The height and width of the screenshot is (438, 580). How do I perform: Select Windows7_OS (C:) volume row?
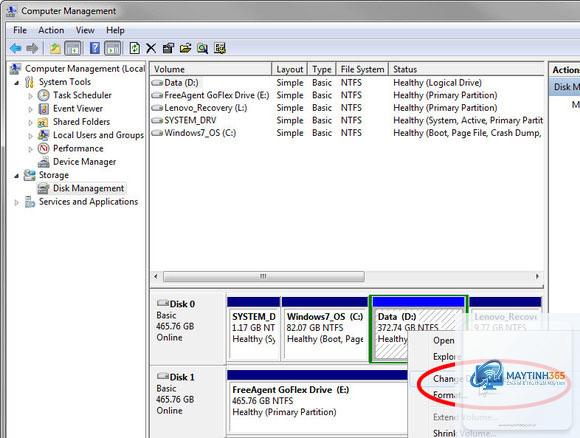347,133
